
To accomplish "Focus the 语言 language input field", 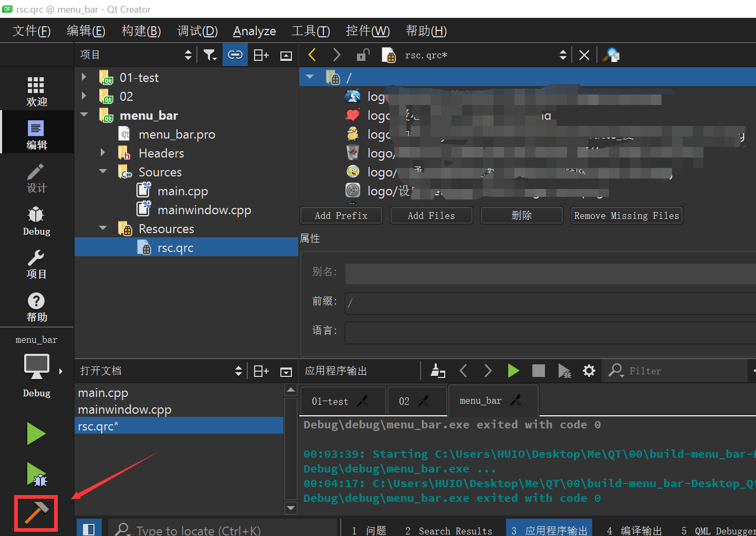I will (x=550, y=332).
